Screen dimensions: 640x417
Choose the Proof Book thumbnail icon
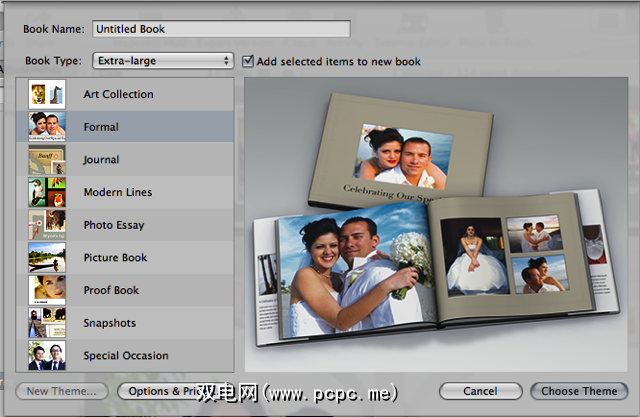click(x=47, y=290)
